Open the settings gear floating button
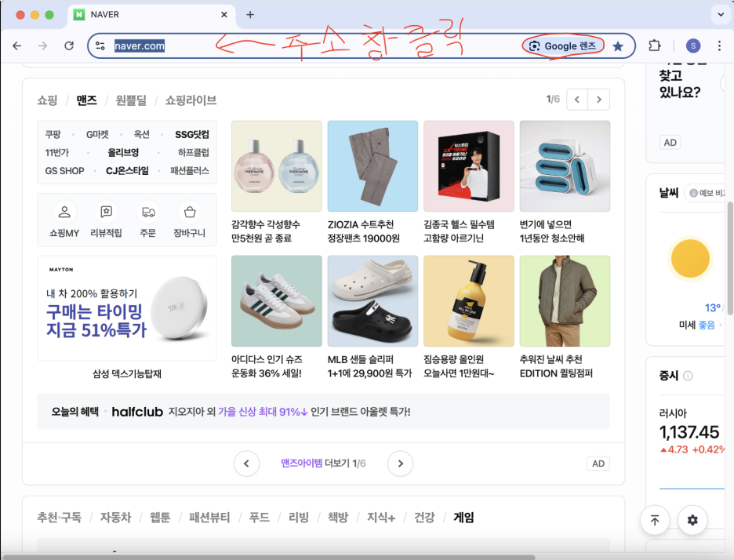Image resolution: width=734 pixels, height=560 pixels. [692, 520]
